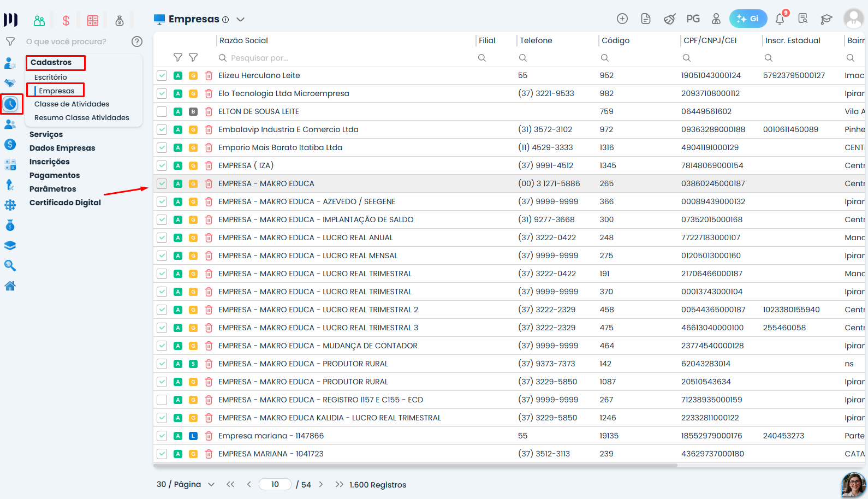This screenshot has height=499, width=868.
Task: Click the add new (plus) icon in top toolbar
Action: click(622, 19)
